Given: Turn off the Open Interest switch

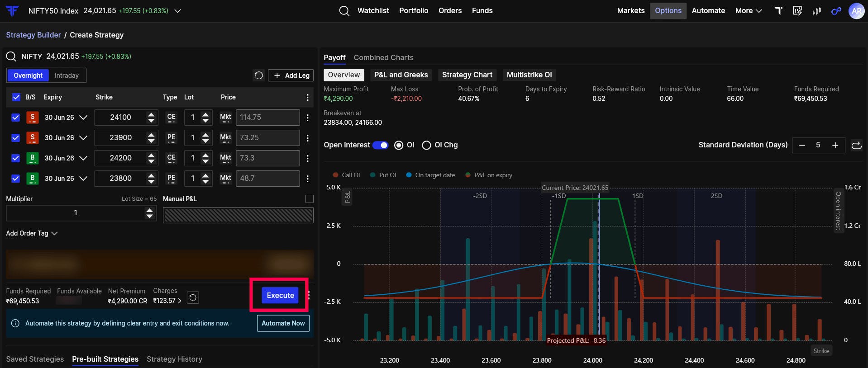Looking at the screenshot, I should click(380, 145).
